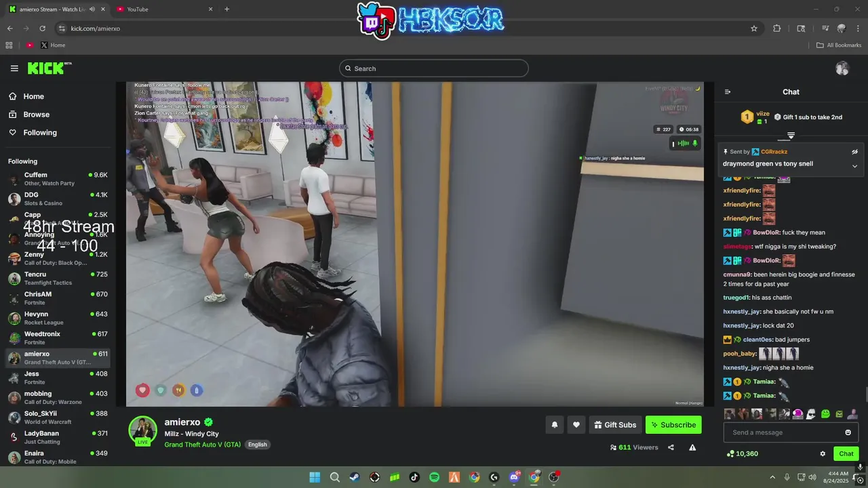Open Jess Fortnite channel
This screenshot has width=868, height=488.
pos(58,378)
